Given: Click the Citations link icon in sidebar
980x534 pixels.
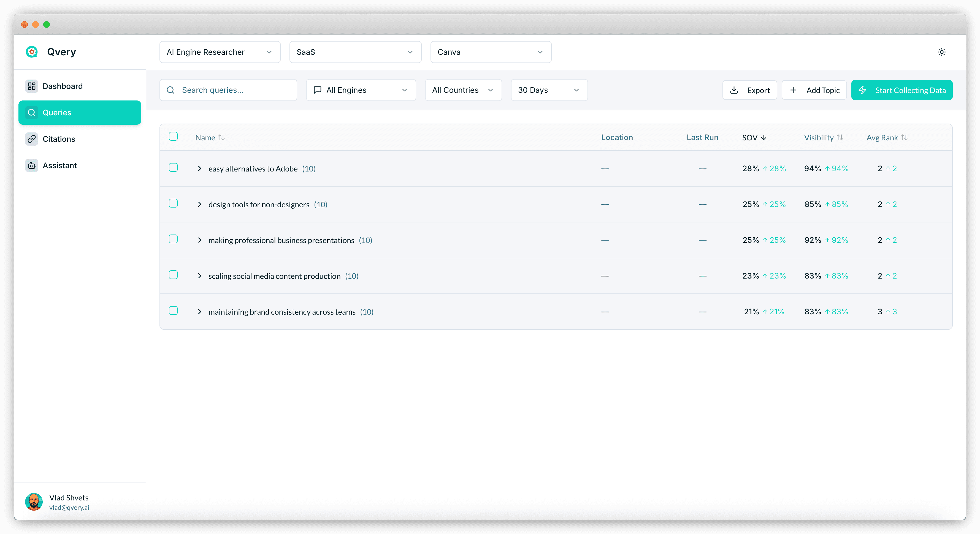Looking at the screenshot, I should coord(32,139).
